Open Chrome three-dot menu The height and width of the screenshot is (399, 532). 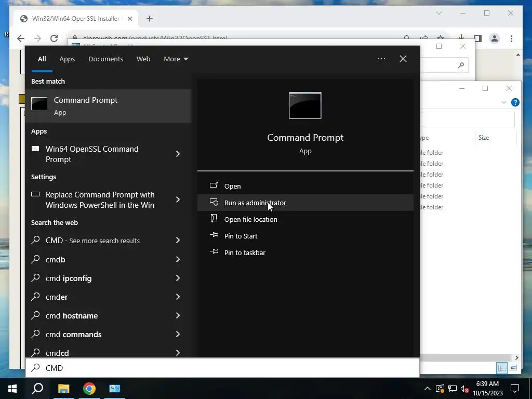[511, 38]
